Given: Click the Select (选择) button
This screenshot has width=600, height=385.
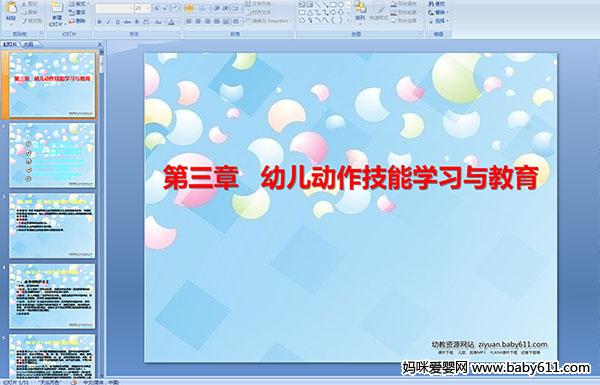Looking at the screenshot, I should click(438, 21).
